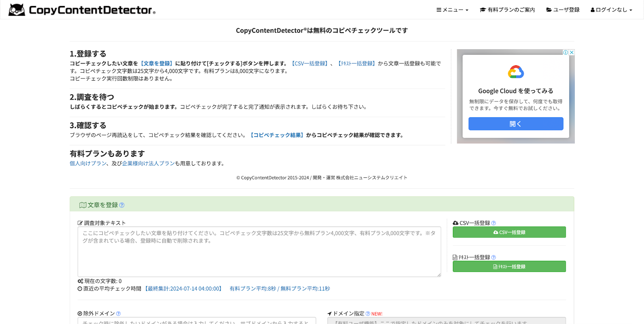Viewport: 644px width, 324px height.
Task: Click the NEW! label beside ドメイン指定
Action: [377, 314]
